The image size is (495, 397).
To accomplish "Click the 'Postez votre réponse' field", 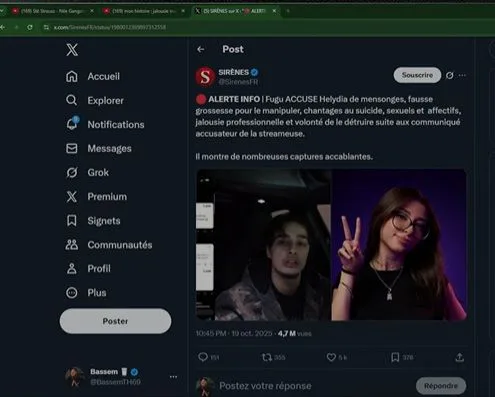I will pos(265,386).
